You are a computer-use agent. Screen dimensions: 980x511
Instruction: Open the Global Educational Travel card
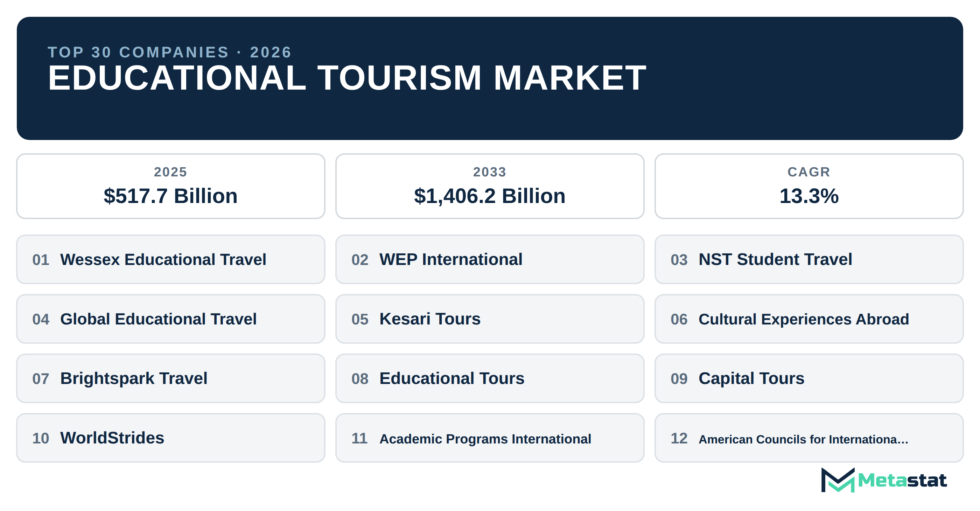pos(171,319)
